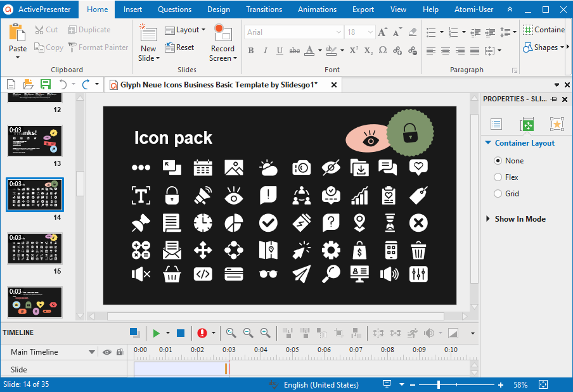Reset the slide layout
The height and width of the screenshot is (392, 573).
tap(181, 47)
